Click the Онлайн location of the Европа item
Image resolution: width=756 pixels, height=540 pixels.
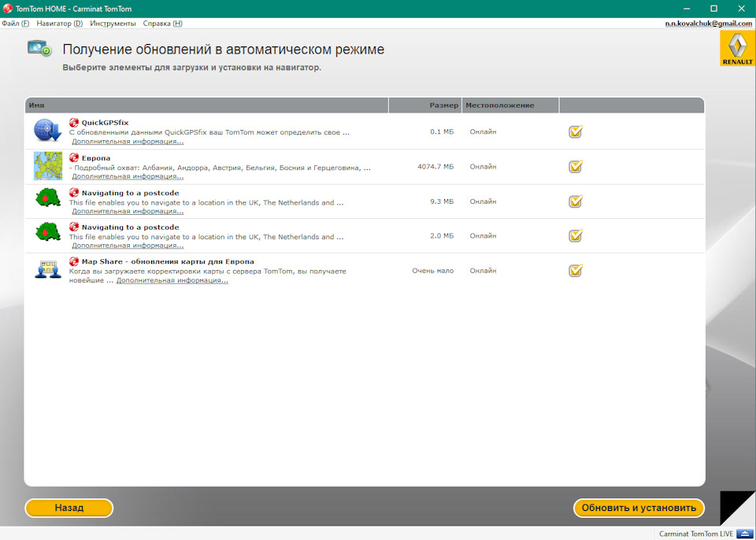tap(483, 166)
